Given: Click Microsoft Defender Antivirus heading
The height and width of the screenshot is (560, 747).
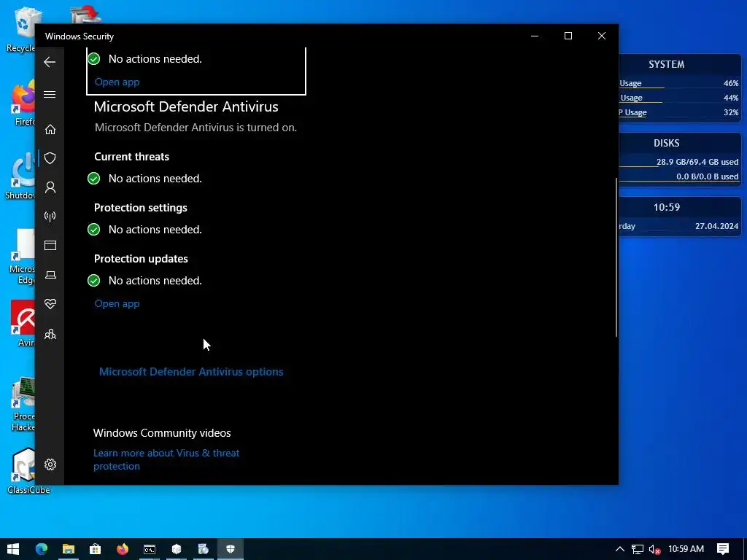Looking at the screenshot, I should tap(186, 106).
